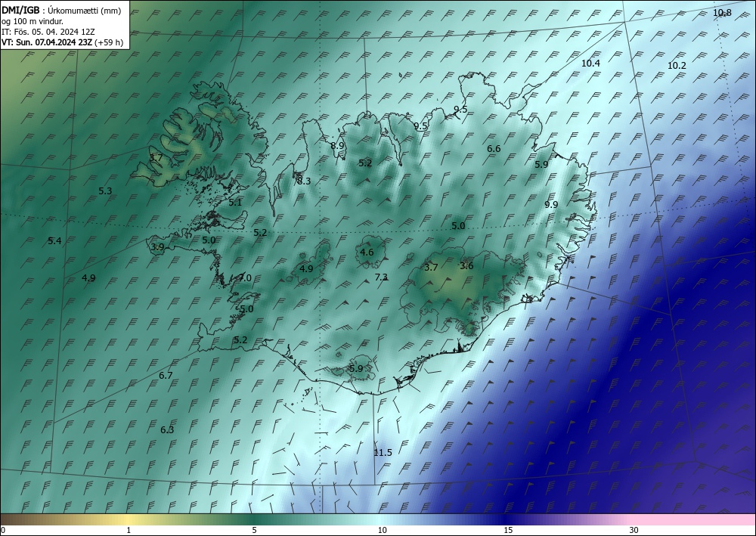756x536 pixels.
Task: Click the 8.3 value on the map
Action: pos(304,181)
